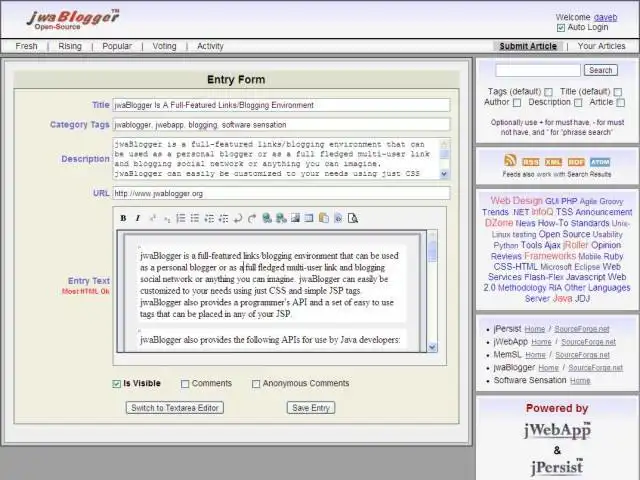Enable the Anonymous Comments checkbox
The image size is (640, 480).
(256, 384)
